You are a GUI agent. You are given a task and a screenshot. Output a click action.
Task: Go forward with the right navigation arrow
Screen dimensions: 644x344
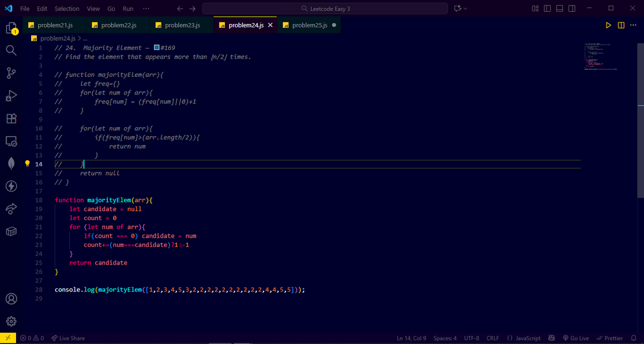click(193, 9)
